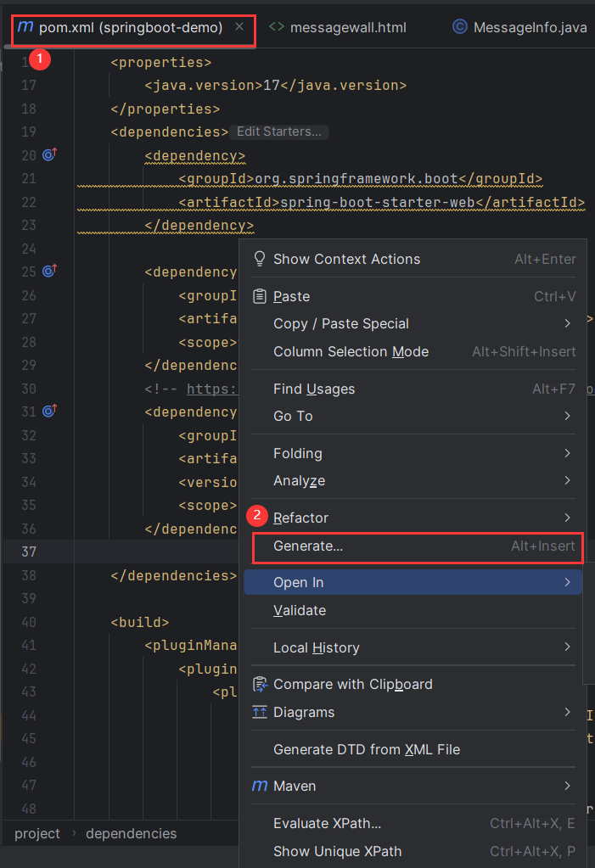This screenshot has height=868, width=595.
Task: Click the Diagrams icon in context menu
Action: [259, 712]
